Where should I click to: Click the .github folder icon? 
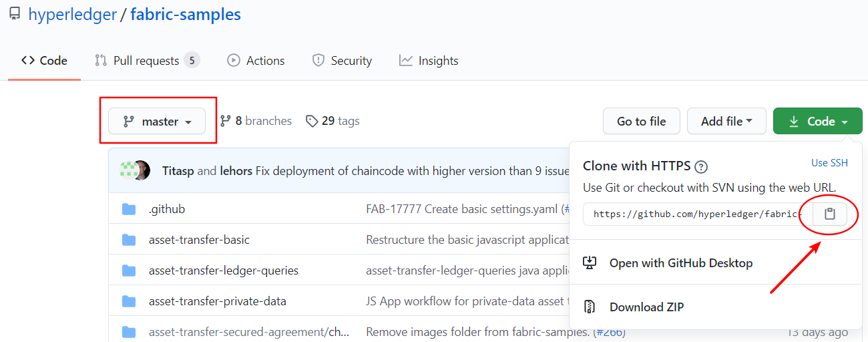click(x=129, y=209)
